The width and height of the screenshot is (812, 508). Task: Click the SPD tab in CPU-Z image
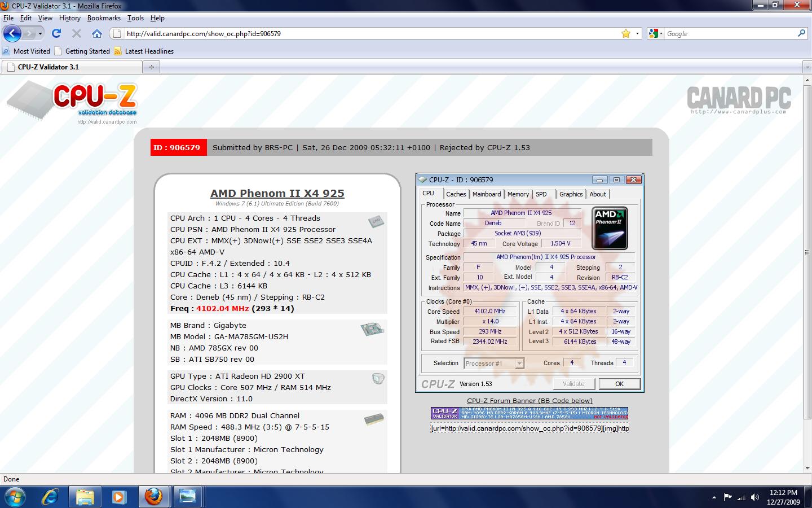click(x=541, y=194)
